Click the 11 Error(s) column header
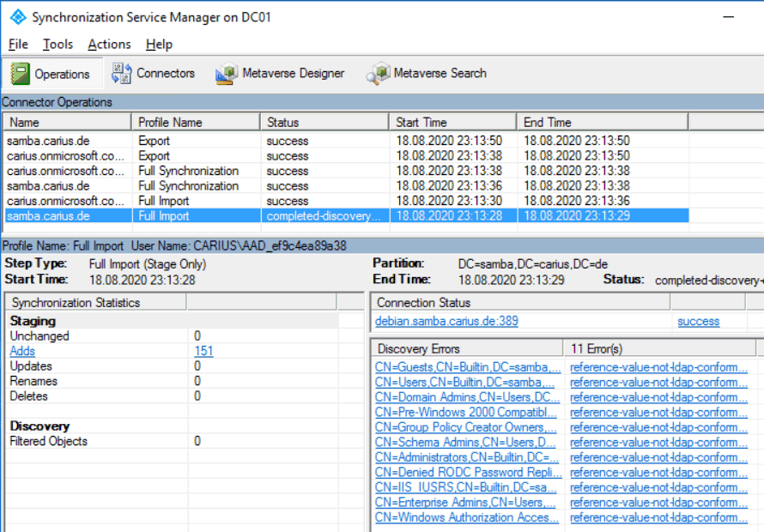The width and height of the screenshot is (764, 532). coord(659,349)
